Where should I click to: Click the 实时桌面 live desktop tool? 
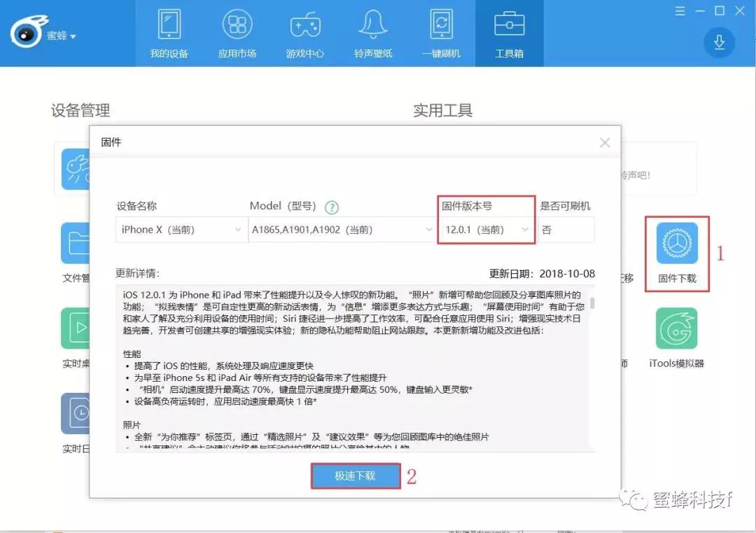click(x=77, y=329)
